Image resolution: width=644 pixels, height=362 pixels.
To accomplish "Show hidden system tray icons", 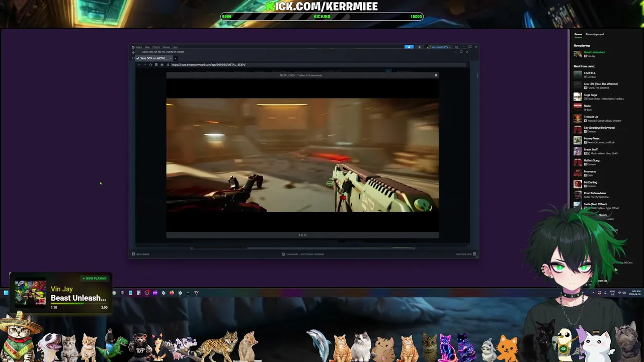I will (593, 293).
